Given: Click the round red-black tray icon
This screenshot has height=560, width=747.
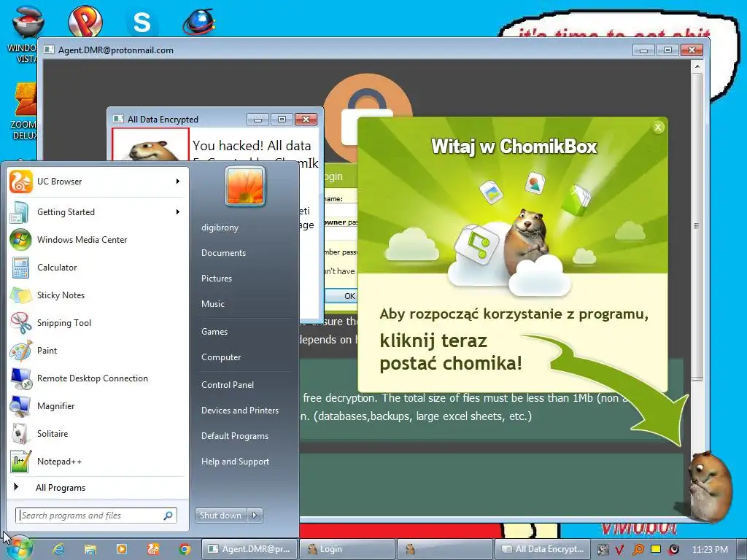Looking at the screenshot, I should click(673, 550).
